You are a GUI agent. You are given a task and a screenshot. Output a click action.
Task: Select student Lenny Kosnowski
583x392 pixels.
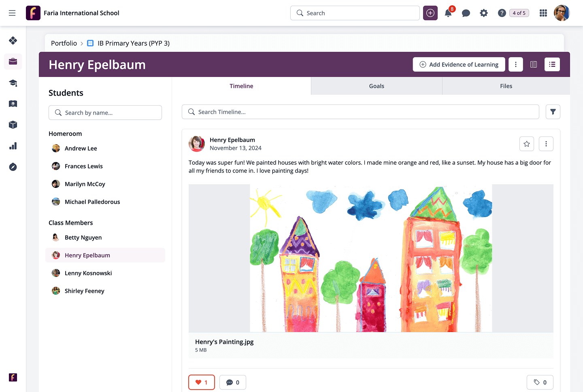pos(88,273)
